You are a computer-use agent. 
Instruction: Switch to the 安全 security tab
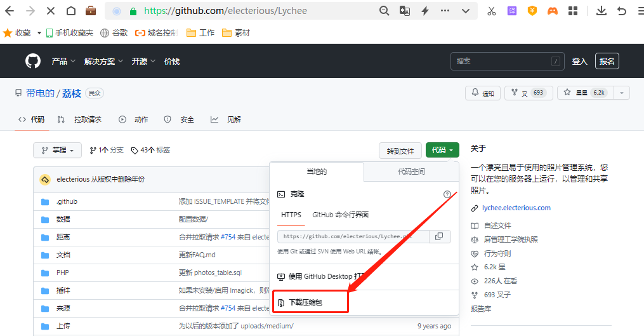coord(179,119)
